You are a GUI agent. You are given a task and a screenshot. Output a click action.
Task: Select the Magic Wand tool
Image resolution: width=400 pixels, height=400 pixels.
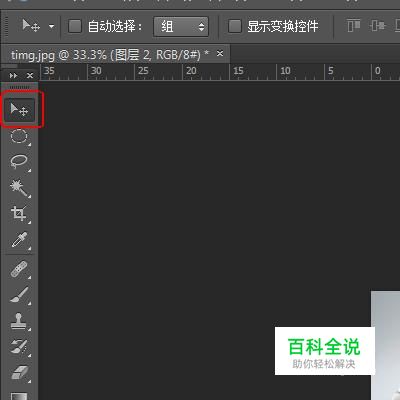(x=19, y=187)
